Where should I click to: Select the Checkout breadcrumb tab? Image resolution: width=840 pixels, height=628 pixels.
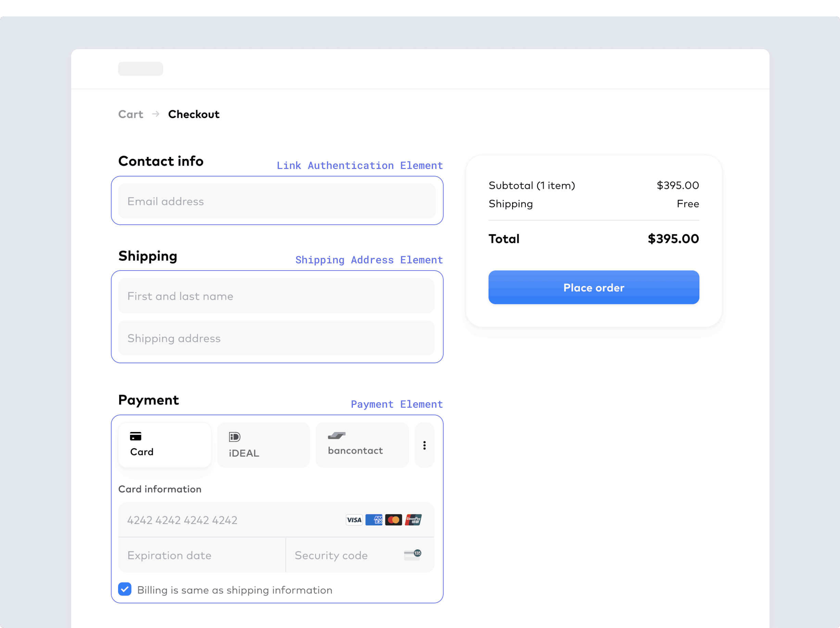coord(194,114)
